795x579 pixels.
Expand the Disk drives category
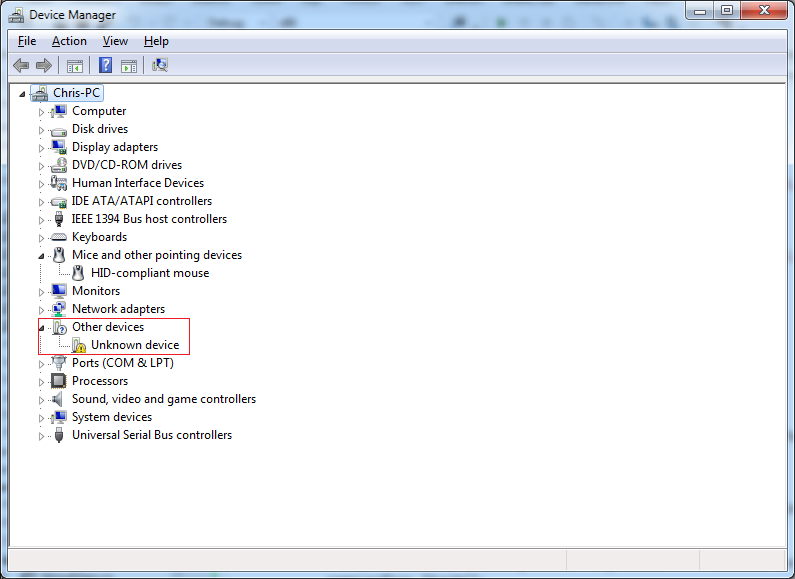41,130
